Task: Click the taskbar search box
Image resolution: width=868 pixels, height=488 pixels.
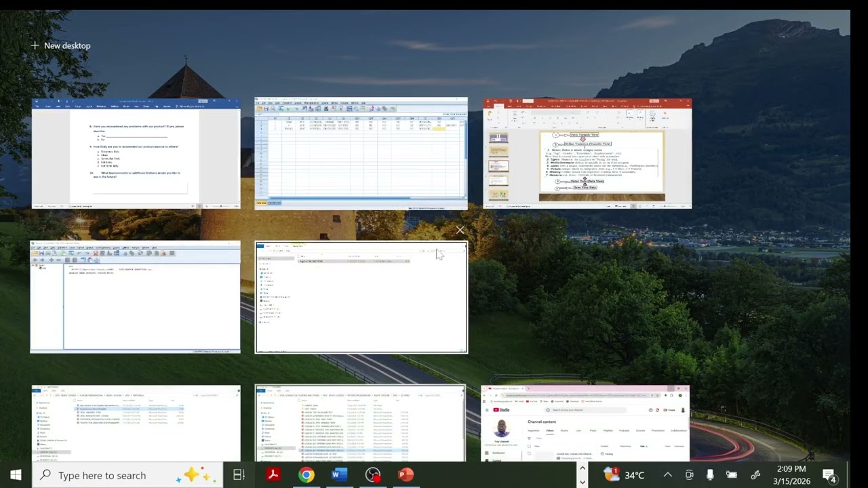Action: (127, 475)
